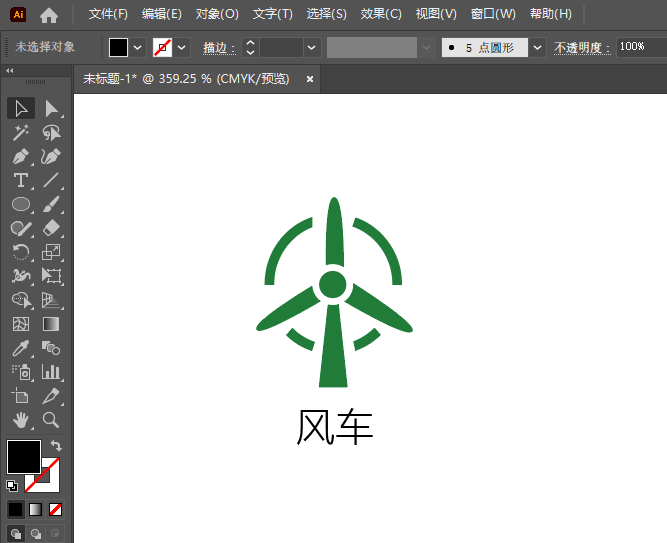Select the Mesh tool
667x543 pixels.
click(21, 324)
